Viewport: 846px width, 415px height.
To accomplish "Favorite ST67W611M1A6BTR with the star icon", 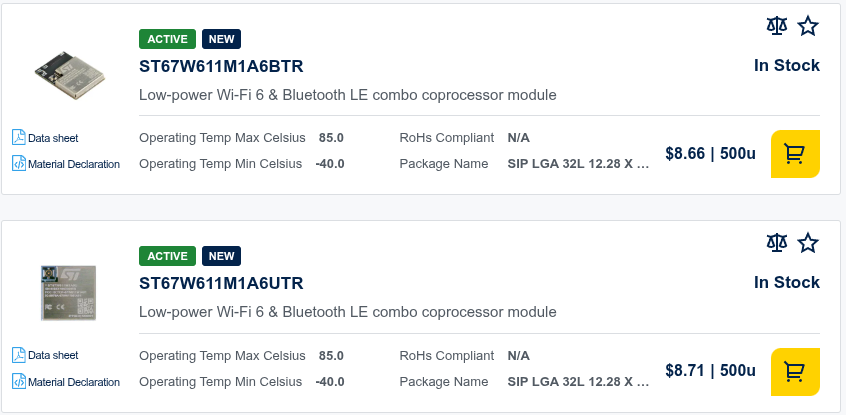I will [x=808, y=27].
